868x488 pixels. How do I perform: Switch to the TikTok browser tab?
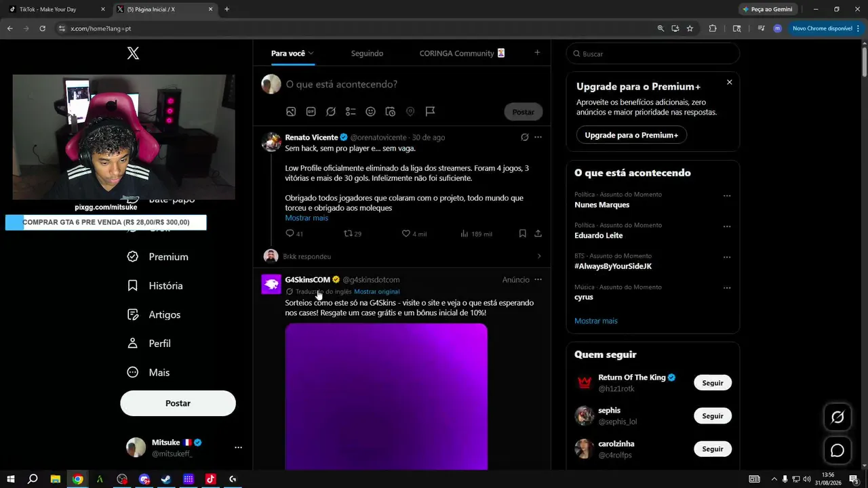(x=57, y=9)
